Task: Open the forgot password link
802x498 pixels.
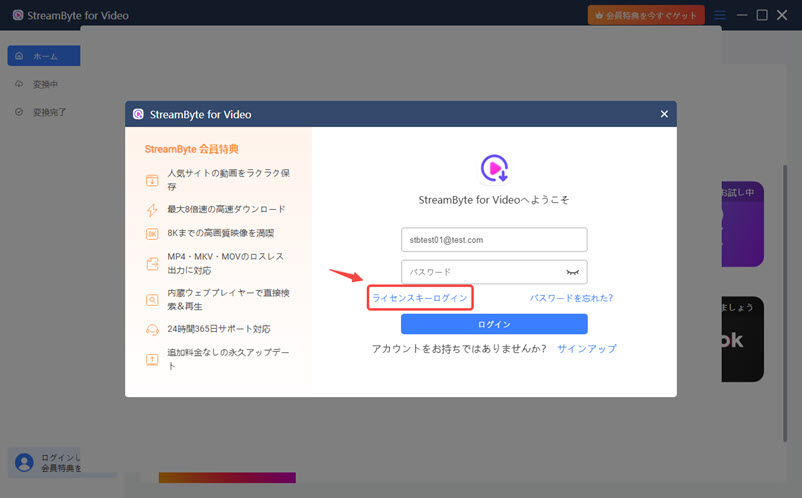Action: tap(571, 298)
